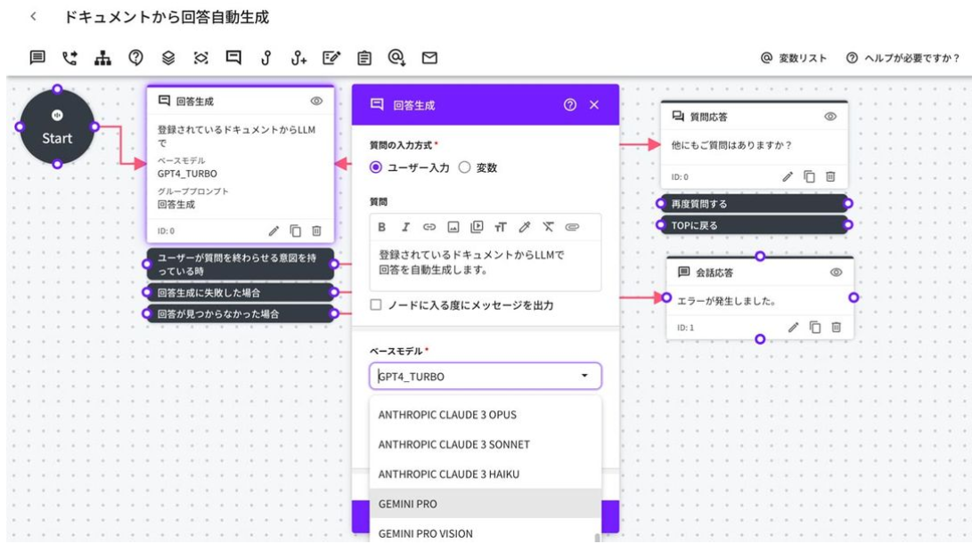Close the 回答生成 settings panel

coord(594,105)
